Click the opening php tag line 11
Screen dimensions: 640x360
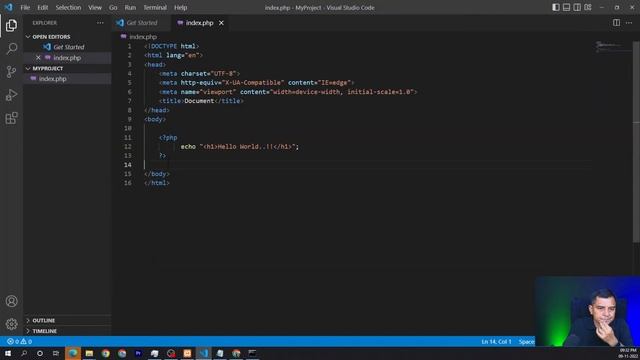168,138
